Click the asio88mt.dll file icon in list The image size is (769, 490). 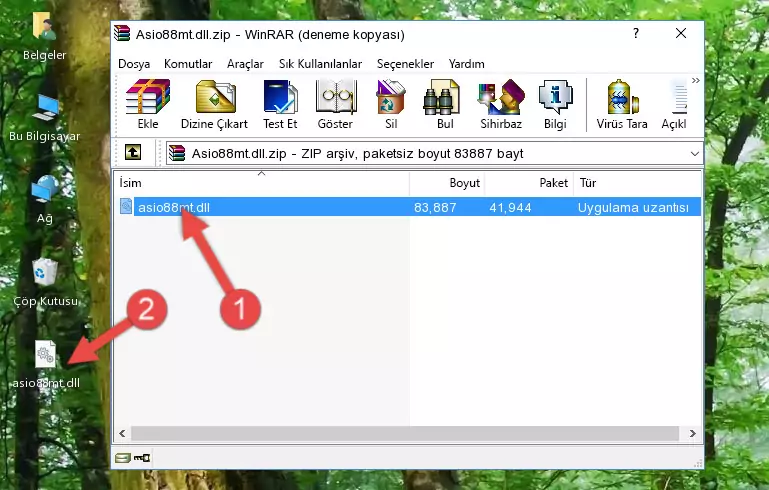pyautogui.click(x=126, y=206)
